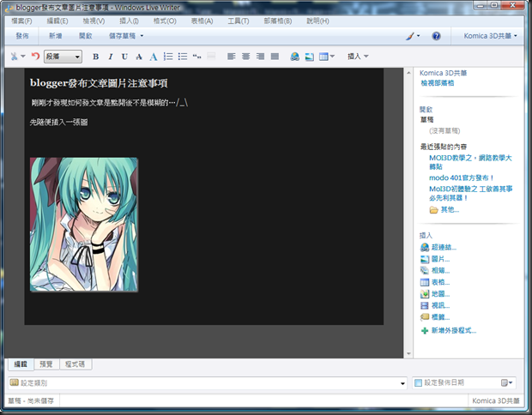Click toolbar insert picture icon

(x=309, y=57)
